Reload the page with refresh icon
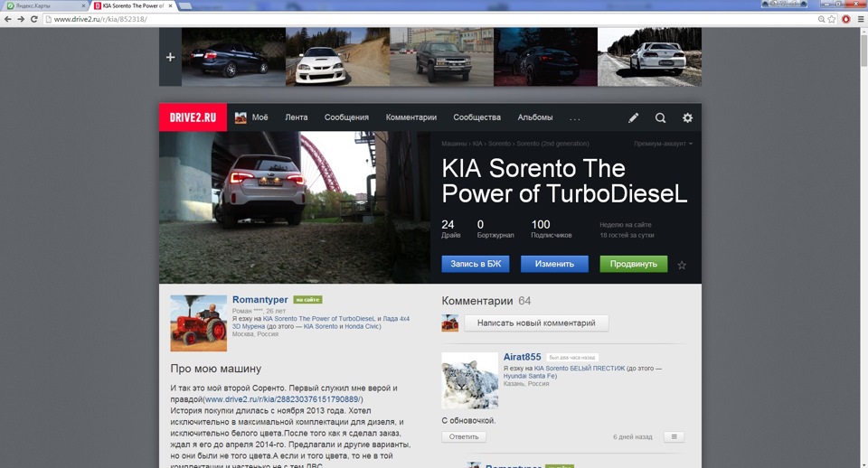The height and width of the screenshot is (468, 868). [34, 19]
